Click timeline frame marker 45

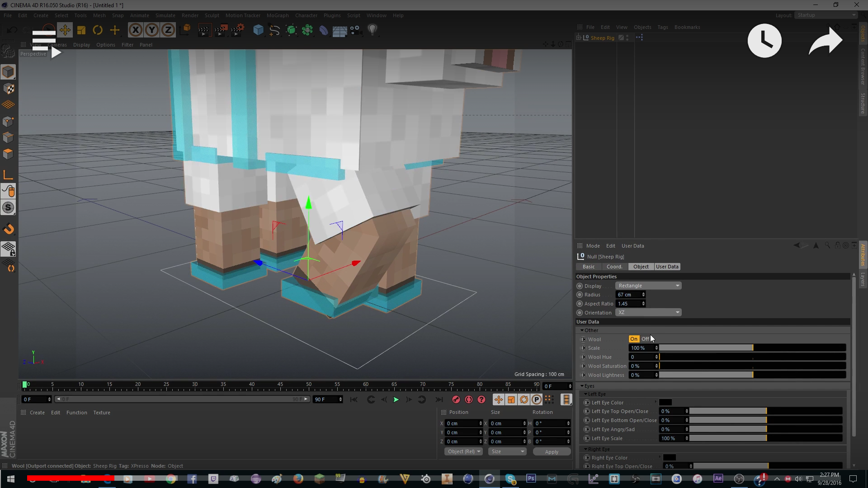pos(280,385)
